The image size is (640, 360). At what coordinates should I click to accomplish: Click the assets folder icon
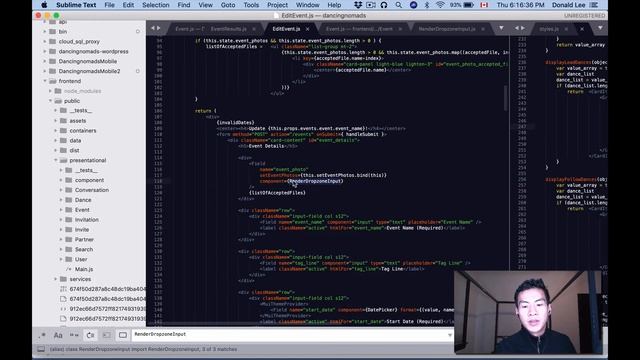[x=63, y=121]
